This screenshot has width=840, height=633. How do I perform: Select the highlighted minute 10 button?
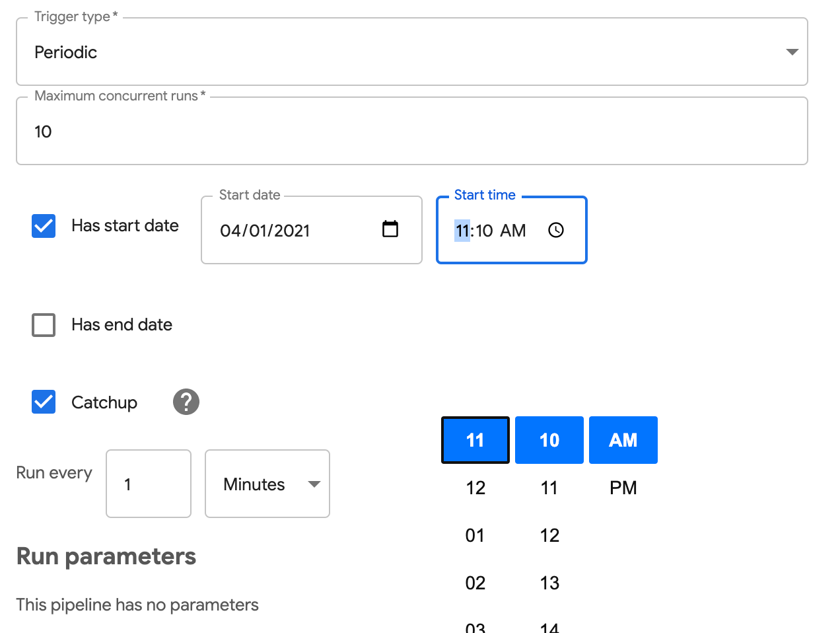coord(549,440)
